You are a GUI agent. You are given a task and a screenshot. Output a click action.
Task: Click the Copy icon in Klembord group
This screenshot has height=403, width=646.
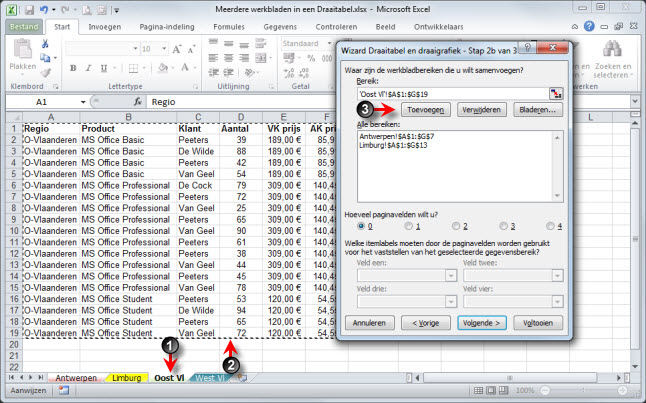45,58
